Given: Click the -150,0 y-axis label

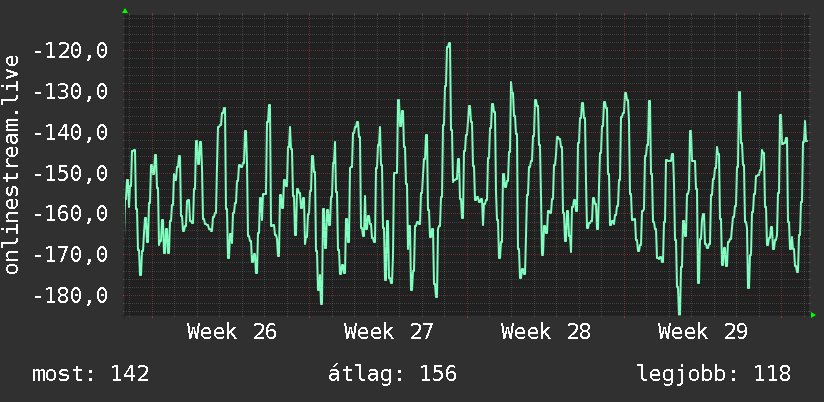Looking at the screenshot, I should [x=71, y=173].
